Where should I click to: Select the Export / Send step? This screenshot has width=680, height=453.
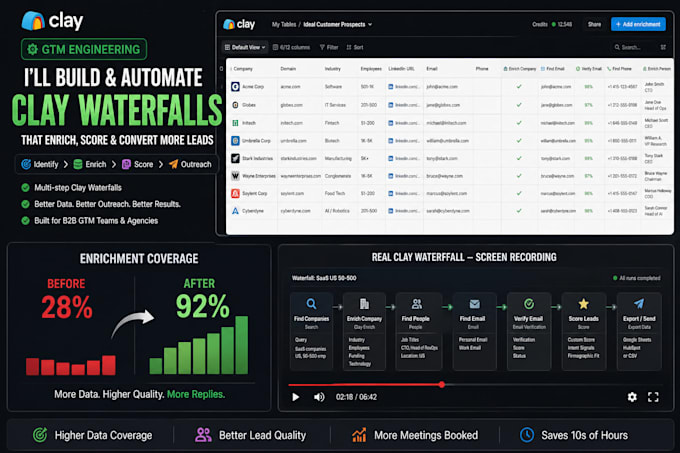tap(639, 332)
